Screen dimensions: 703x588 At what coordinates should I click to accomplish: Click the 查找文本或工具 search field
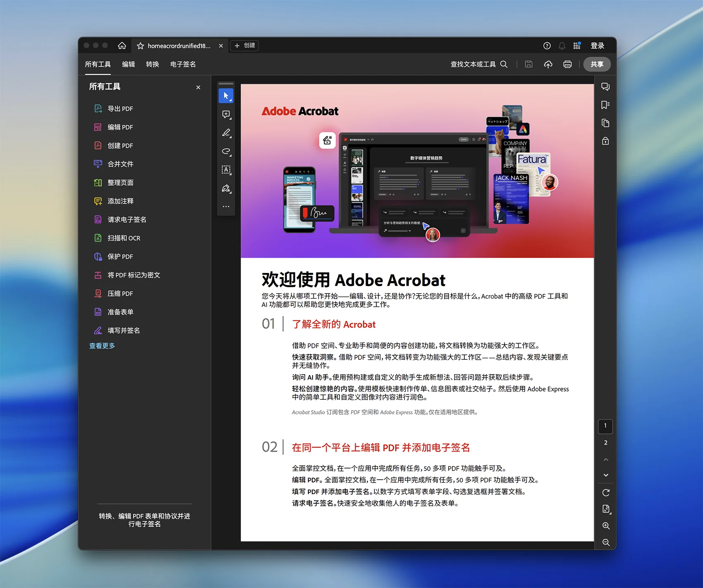479,65
